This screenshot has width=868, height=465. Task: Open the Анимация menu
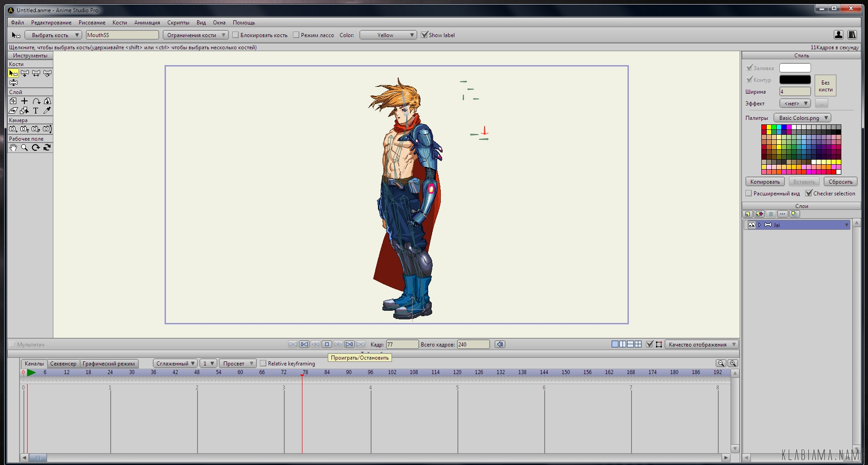tap(147, 23)
